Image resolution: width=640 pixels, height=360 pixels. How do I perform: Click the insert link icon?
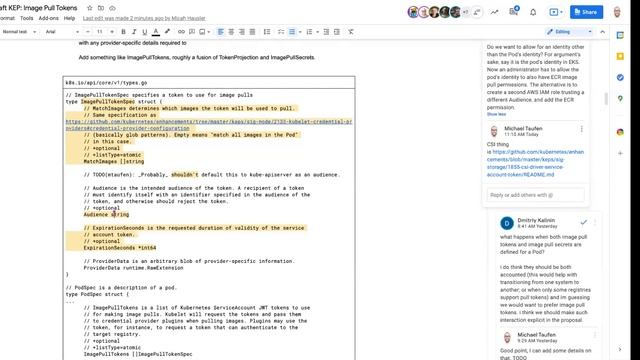click(181, 32)
